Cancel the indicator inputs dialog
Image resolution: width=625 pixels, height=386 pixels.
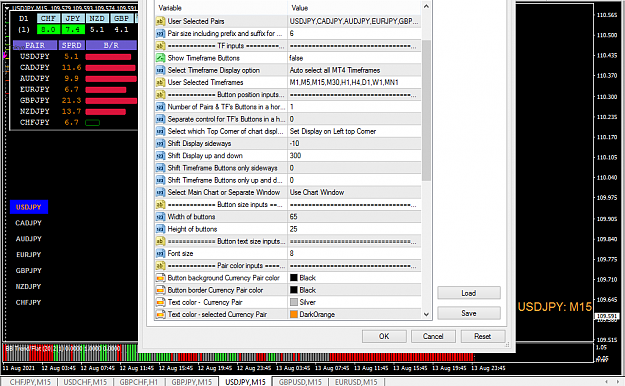point(433,336)
